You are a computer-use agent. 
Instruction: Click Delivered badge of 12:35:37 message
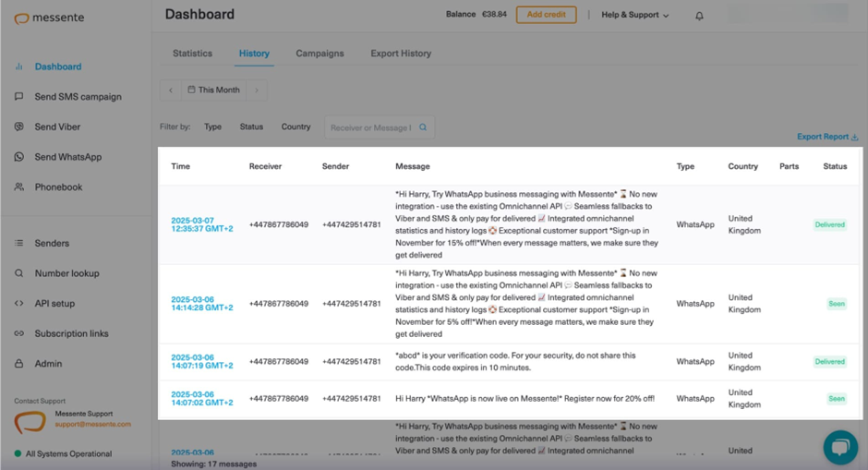pyautogui.click(x=830, y=224)
